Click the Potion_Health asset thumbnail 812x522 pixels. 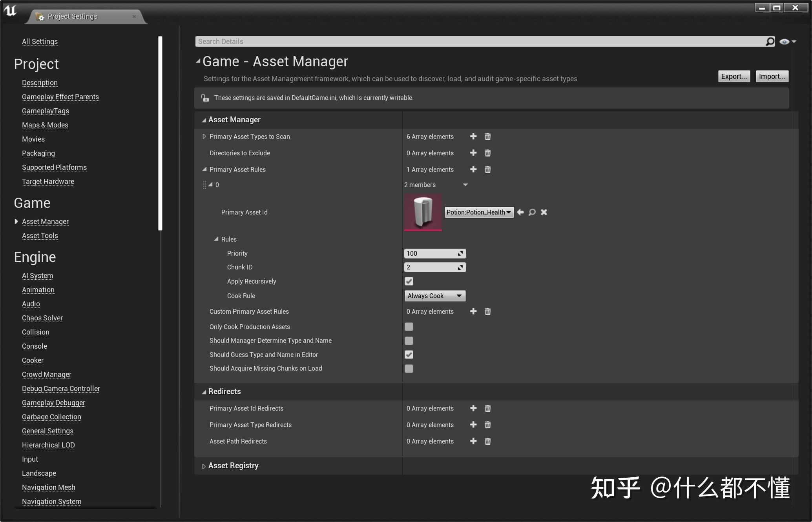pos(423,212)
